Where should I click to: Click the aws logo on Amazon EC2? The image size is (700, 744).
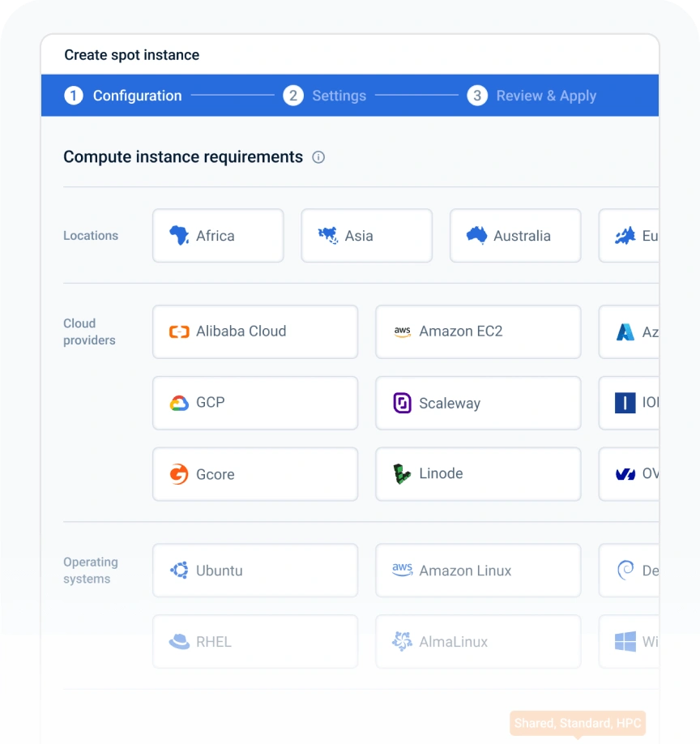[x=402, y=331]
